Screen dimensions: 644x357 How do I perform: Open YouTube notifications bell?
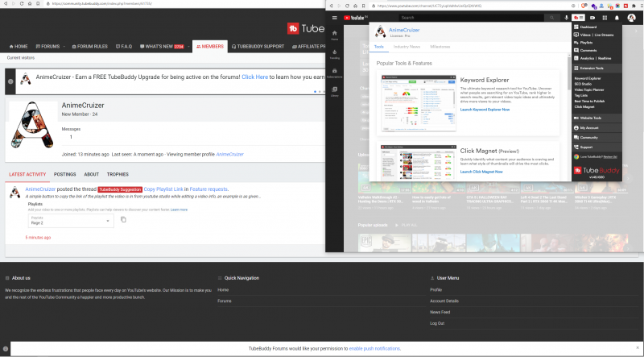tap(617, 17)
